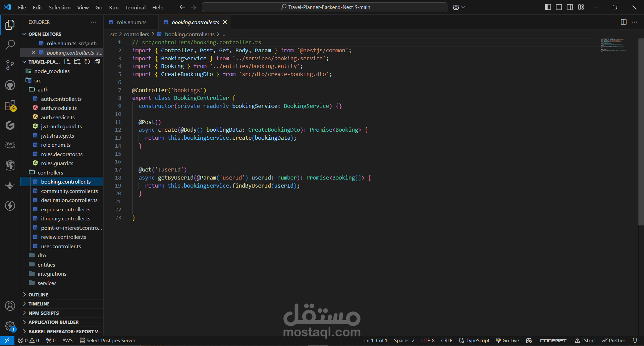The image size is (644, 346).
Task: Click Copilot status icon in status bar
Action: (529, 340)
